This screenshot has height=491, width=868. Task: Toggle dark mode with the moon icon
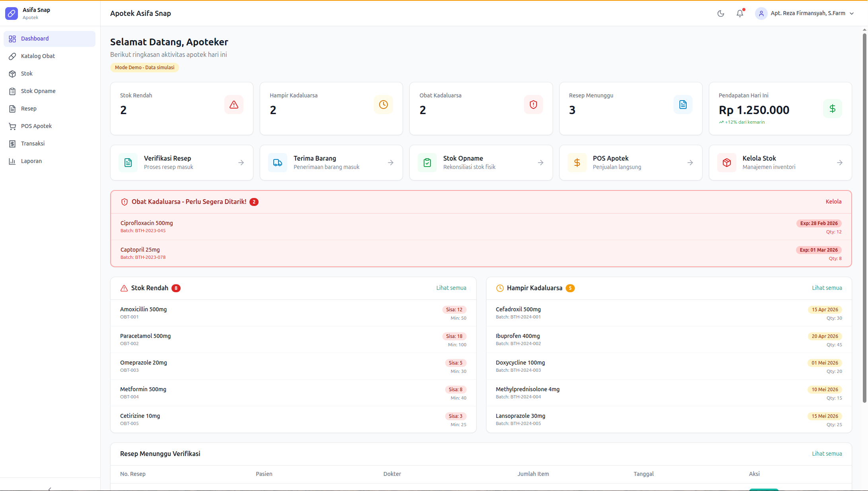(720, 14)
